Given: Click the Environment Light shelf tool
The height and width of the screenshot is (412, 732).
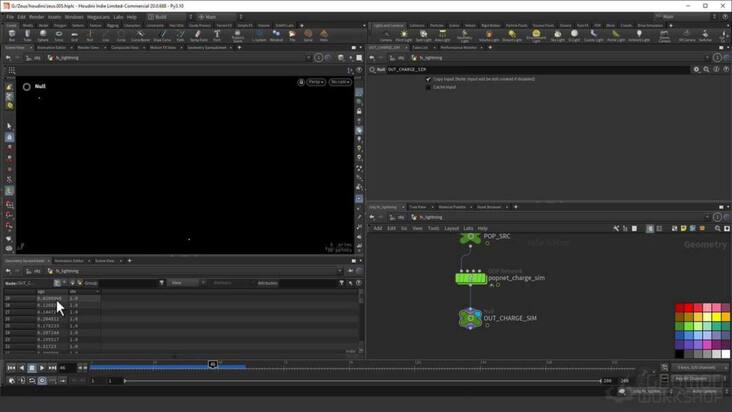Looking at the screenshot, I should click(x=536, y=35).
